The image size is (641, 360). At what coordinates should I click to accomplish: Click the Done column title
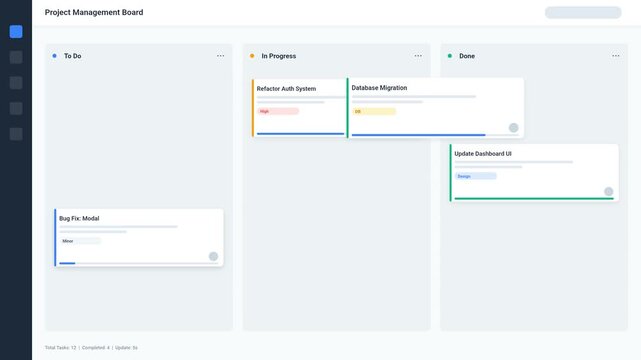467,56
